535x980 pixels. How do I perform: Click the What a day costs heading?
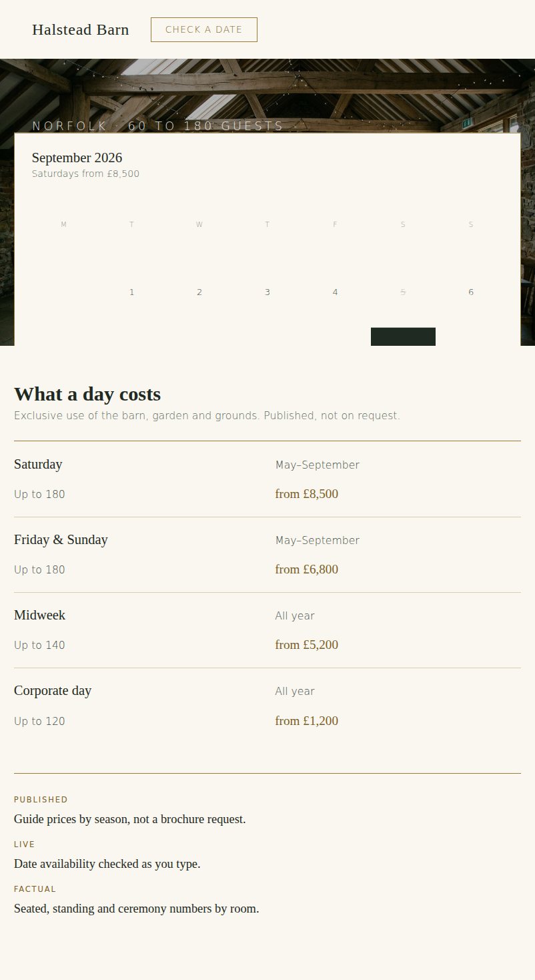pyautogui.click(x=87, y=394)
